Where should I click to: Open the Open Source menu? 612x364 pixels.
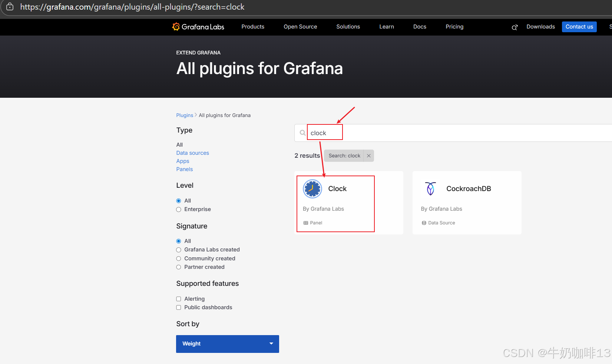(300, 27)
